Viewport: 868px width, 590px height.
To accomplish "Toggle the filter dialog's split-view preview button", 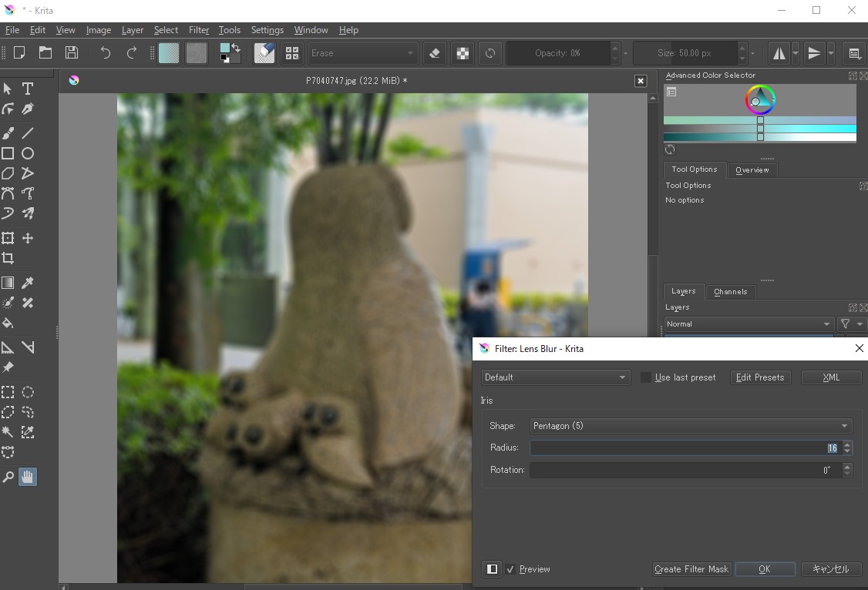I will click(492, 569).
